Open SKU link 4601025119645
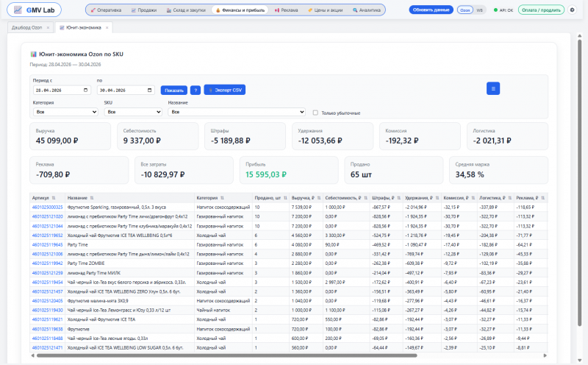The height and width of the screenshot is (365, 588). (47, 245)
